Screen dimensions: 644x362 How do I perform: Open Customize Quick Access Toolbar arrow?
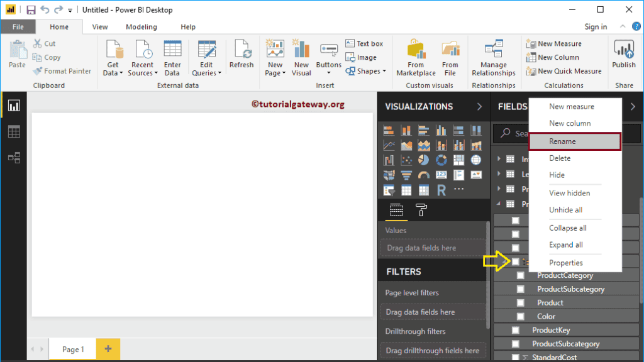point(70,10)
